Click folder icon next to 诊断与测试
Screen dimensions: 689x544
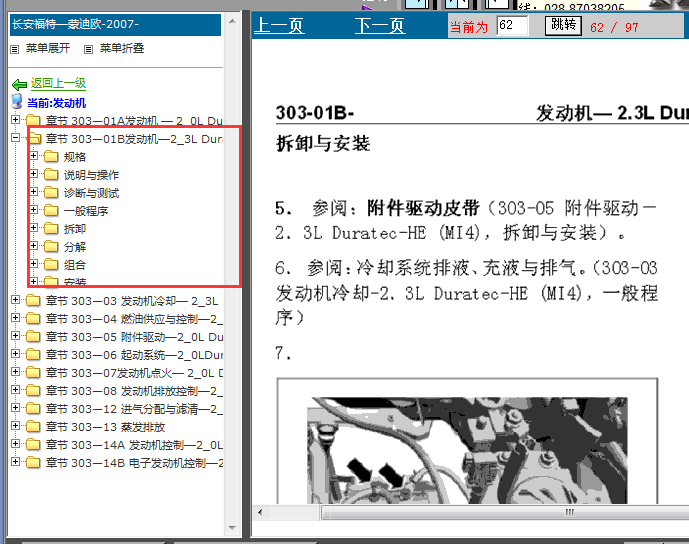(x=51, y=192)
